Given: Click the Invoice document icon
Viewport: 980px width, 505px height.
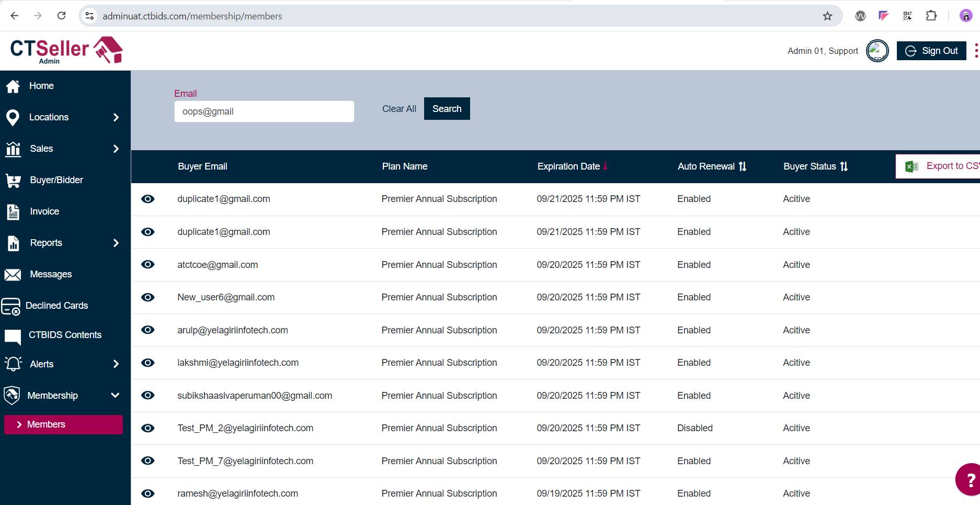Looking at the screenshot, I should coord(13,212).
